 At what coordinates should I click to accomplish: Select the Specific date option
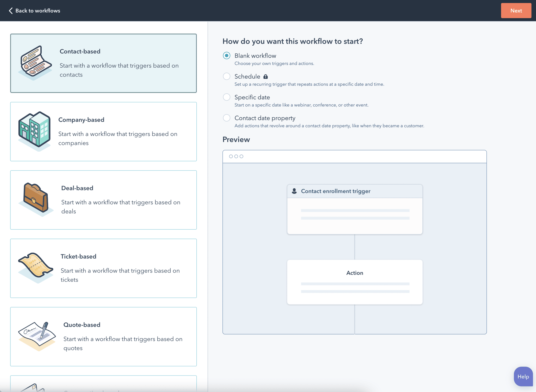click(227, 97)
